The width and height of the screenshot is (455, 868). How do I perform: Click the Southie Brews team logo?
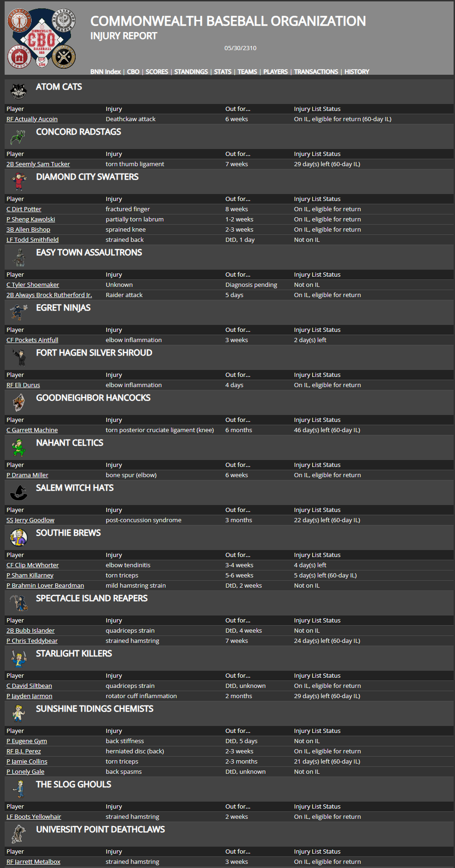point(19,538)
